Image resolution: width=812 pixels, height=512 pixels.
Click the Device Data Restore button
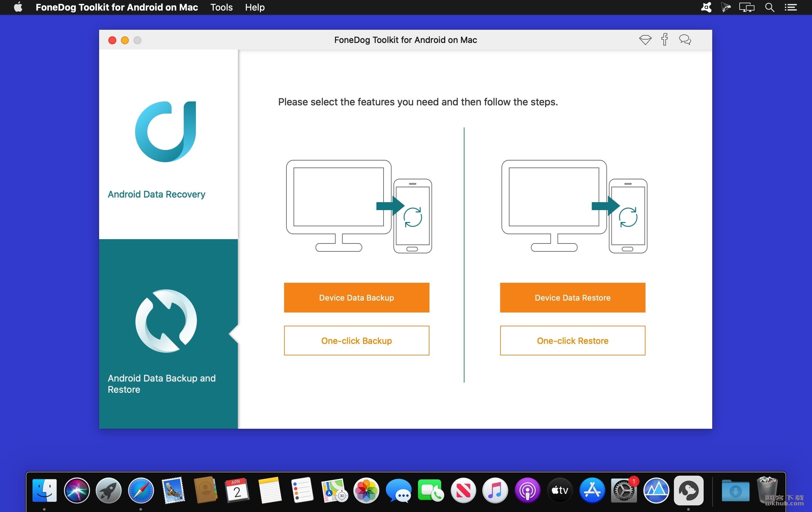click(x=572, y=298)
